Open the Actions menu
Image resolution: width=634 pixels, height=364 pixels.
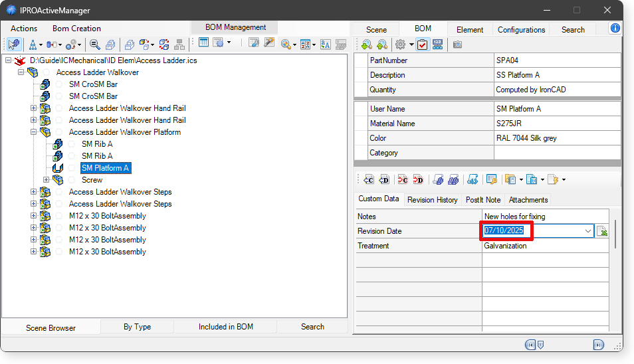24,29
